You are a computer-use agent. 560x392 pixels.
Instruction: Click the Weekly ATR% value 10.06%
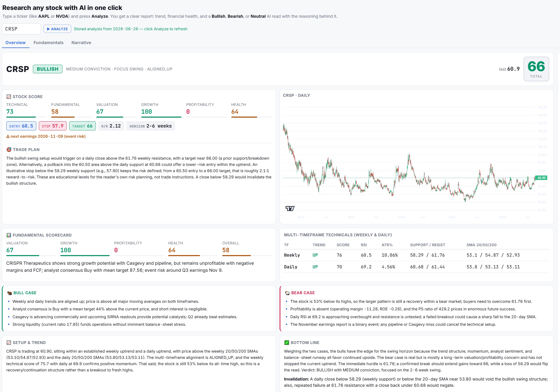coord(390,255)
